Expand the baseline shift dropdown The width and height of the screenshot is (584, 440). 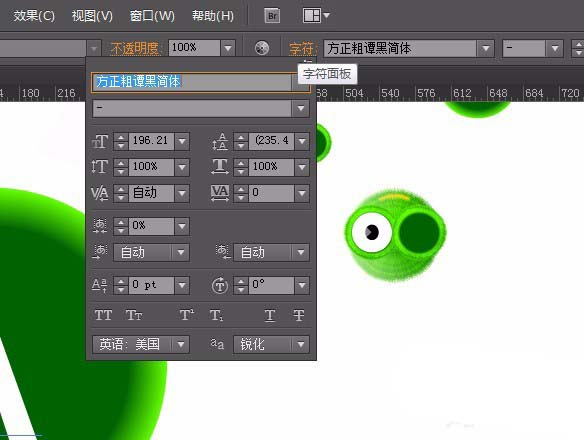(x=182, y=285)
